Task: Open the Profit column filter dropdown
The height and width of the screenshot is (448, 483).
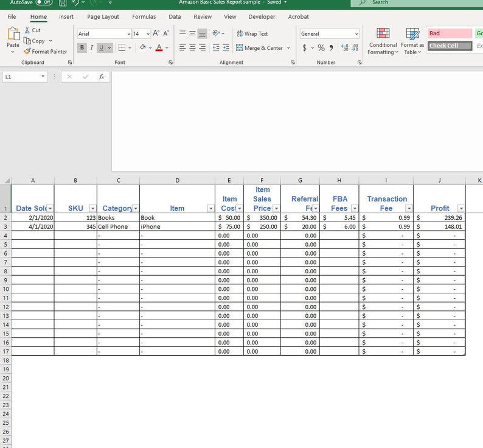Action: (x=461, y=209)
